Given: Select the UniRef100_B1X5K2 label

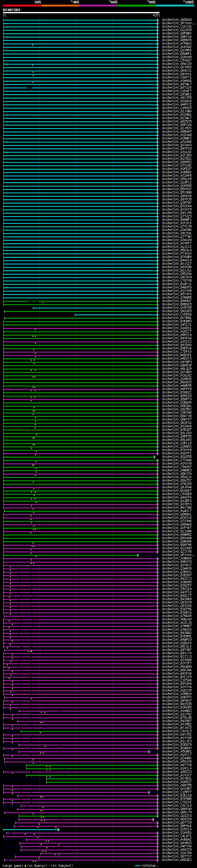Looking at the screenshot, I should (x=177, y=159).
